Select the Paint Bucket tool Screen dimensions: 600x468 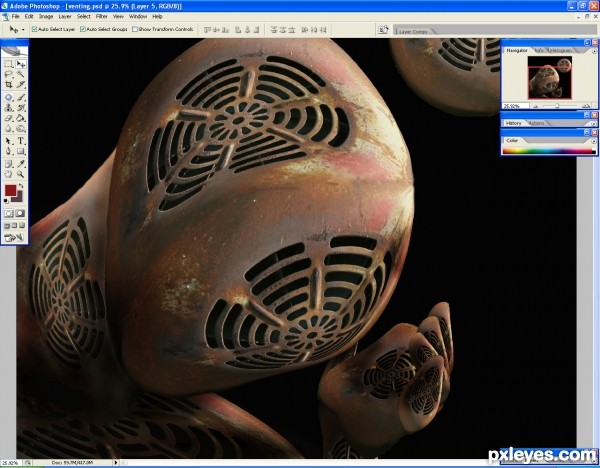tap(21, 118)
